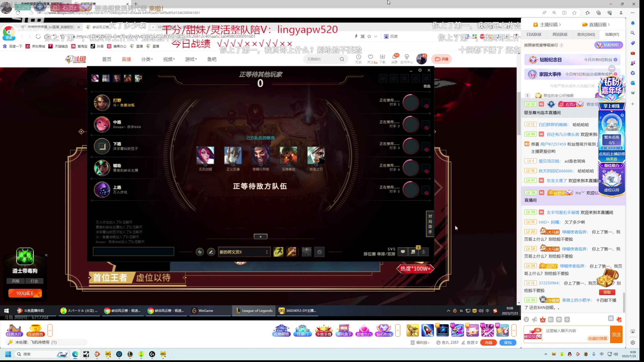This screenshot has width=644, height=362.
Task: Click the banned champion 无双剑姬 portrait
Action: tap(205, 156)
